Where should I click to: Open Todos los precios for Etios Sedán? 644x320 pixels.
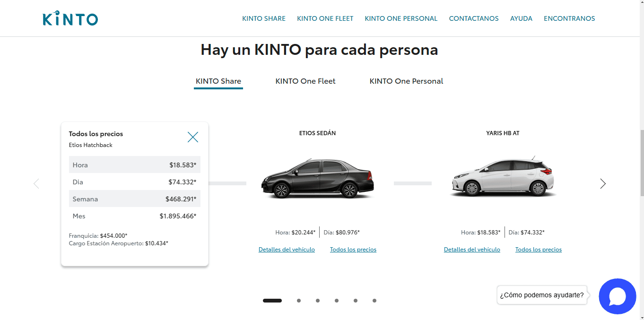(353, 250)
